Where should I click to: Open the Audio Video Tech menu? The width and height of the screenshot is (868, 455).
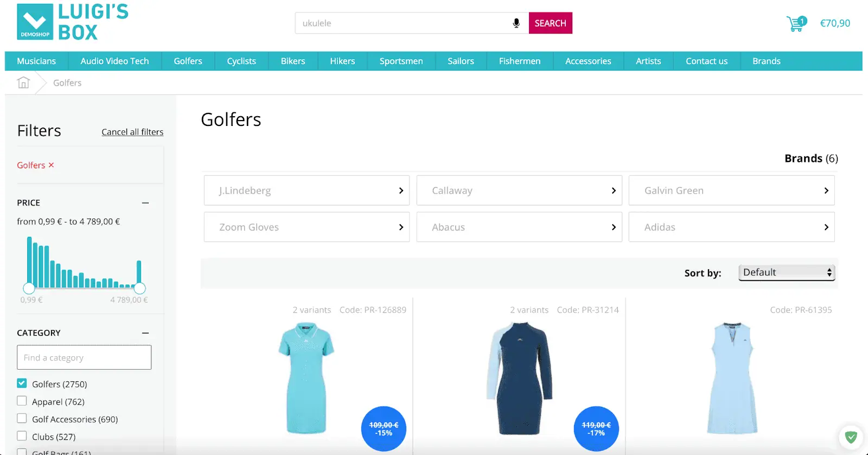click(114, 61)
